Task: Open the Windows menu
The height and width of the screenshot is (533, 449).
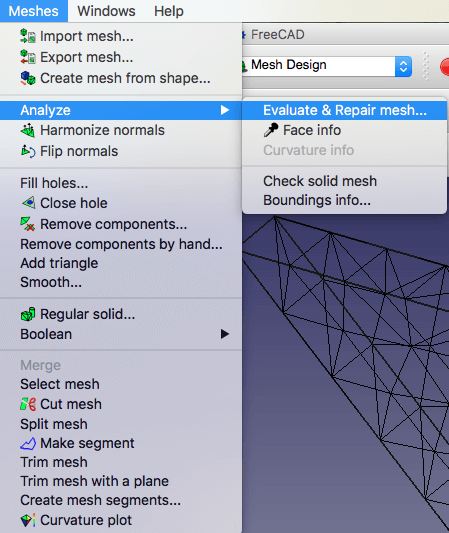Action: (x=106, y=11)
